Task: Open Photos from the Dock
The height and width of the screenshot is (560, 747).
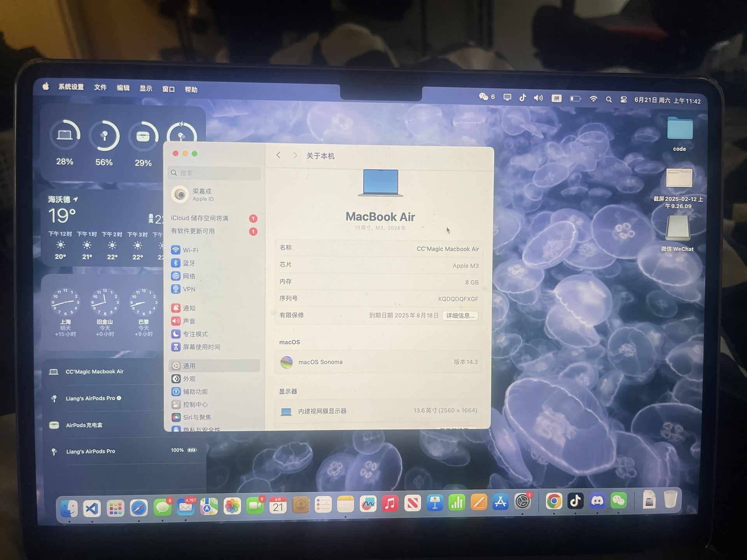Action: tap(232, 506)
